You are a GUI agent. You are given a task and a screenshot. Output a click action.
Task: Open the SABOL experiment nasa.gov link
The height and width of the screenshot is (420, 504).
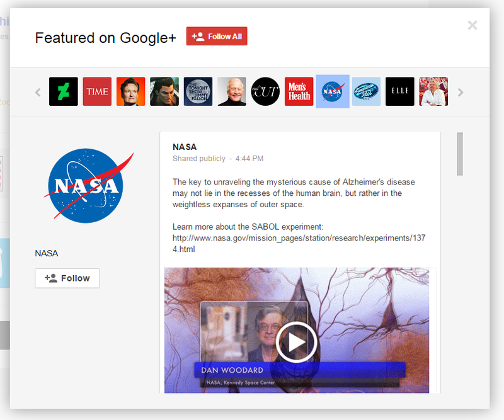click(x=299, y=244)
